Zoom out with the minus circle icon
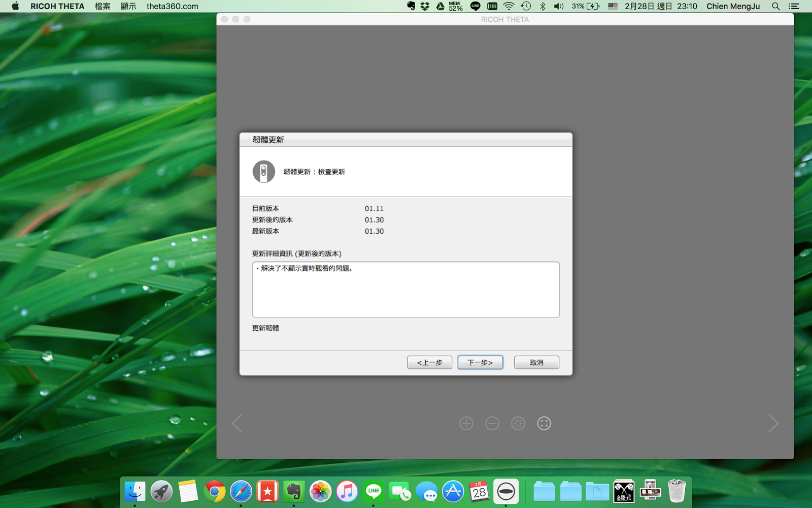812x508 pixels. pos(492,423)
